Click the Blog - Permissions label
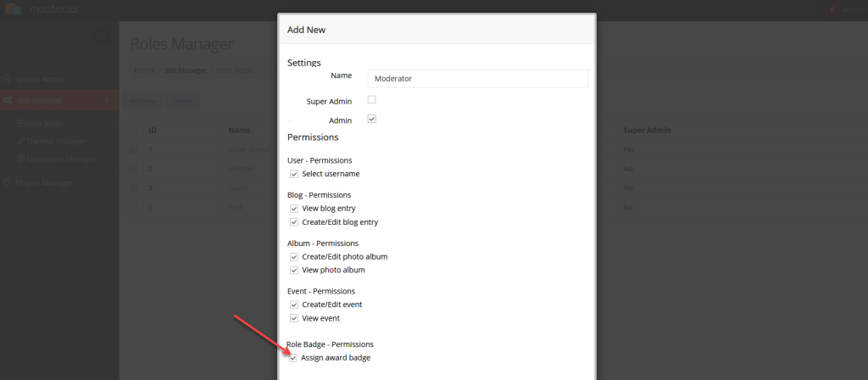Viewport: 868px width, 380px height. pyautogui.click(x=320, y=195)
